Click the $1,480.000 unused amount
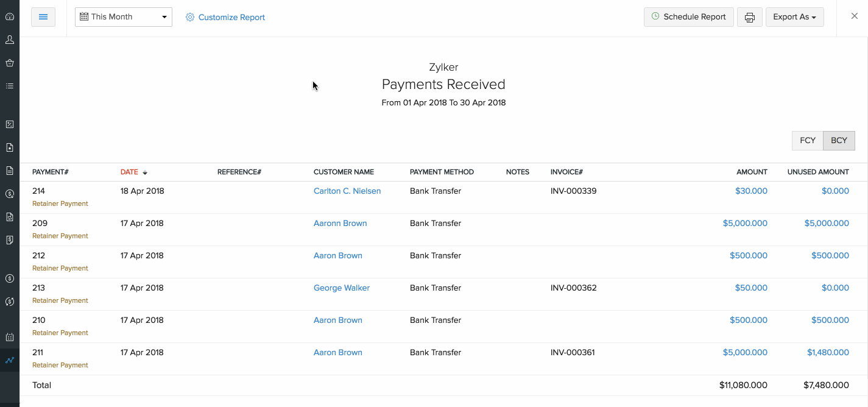 828,352
